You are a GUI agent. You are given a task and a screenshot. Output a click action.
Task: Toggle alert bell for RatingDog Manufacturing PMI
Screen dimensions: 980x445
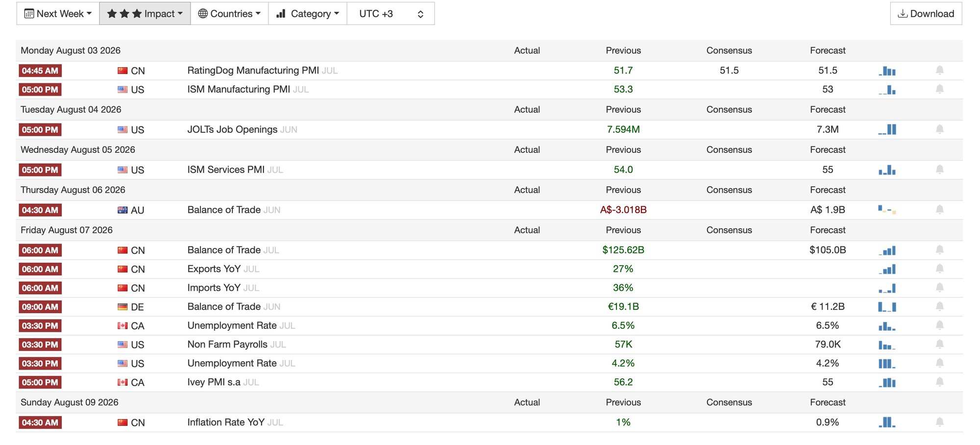pos(939,70)
